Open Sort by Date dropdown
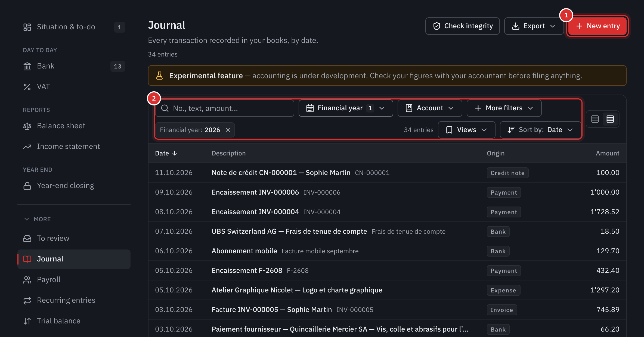 (540, 130)
